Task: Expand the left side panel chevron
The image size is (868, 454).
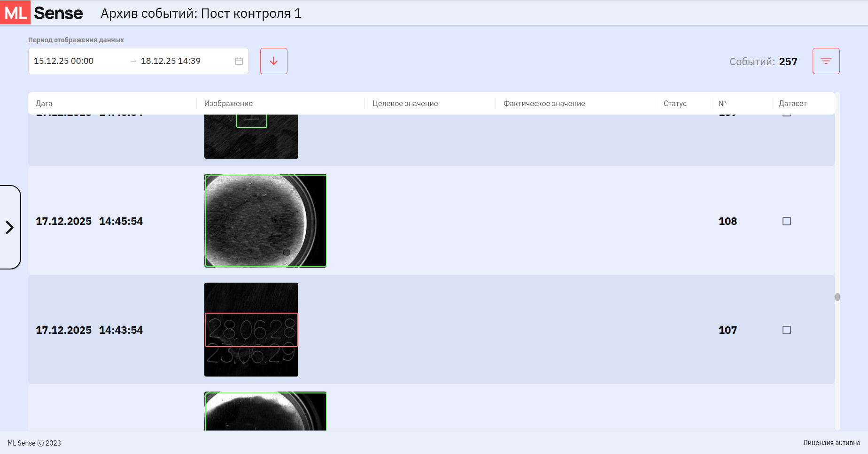Action: [x=10, y=227]
